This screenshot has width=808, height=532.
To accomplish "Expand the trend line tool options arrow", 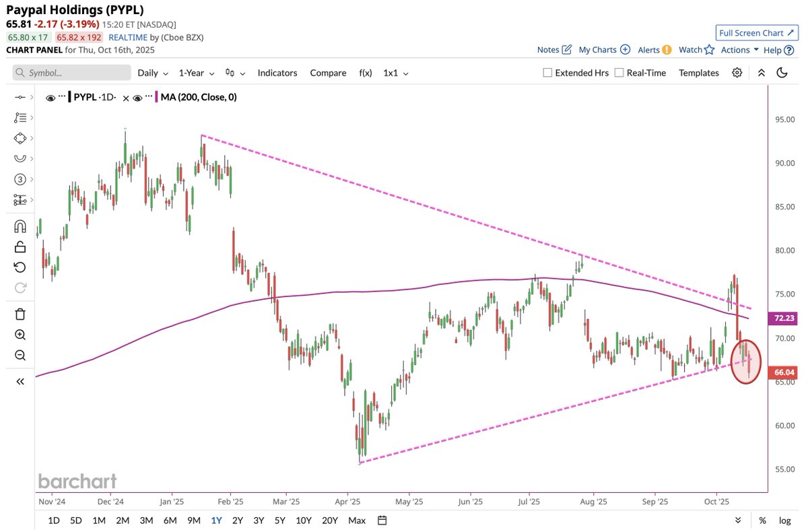I will [32, 98].
